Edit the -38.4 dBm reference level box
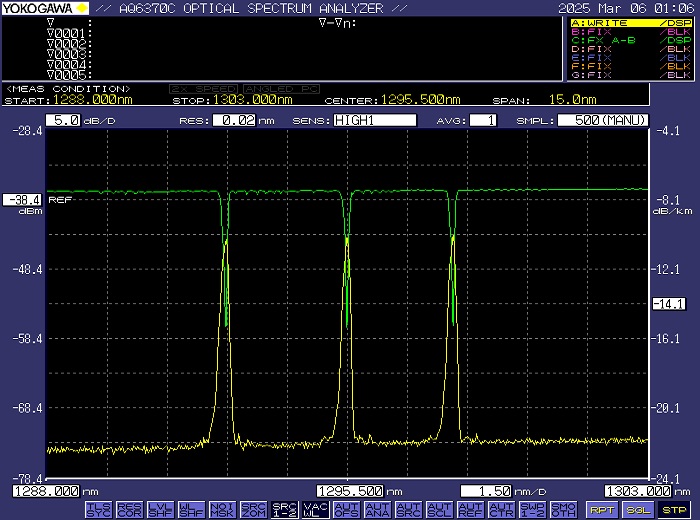Viewport: 700px width, 520px height. click(x=22, y=200)
